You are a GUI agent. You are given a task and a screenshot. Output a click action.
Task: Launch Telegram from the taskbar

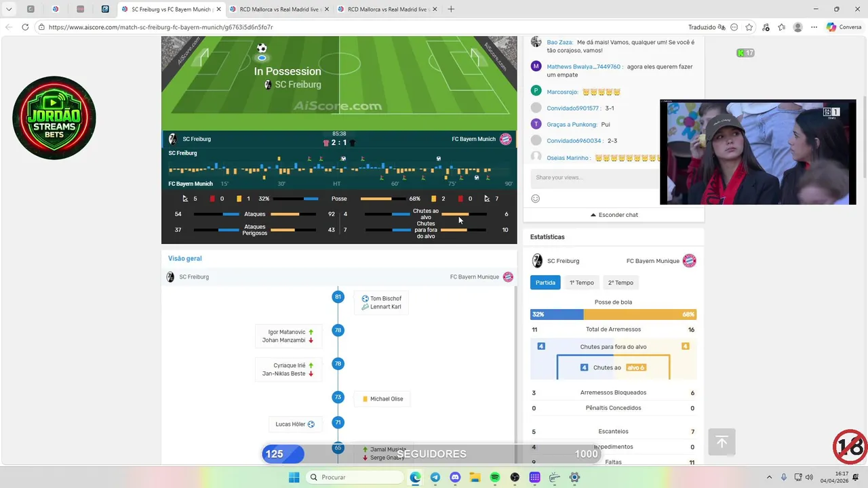[x=435, y=477]
